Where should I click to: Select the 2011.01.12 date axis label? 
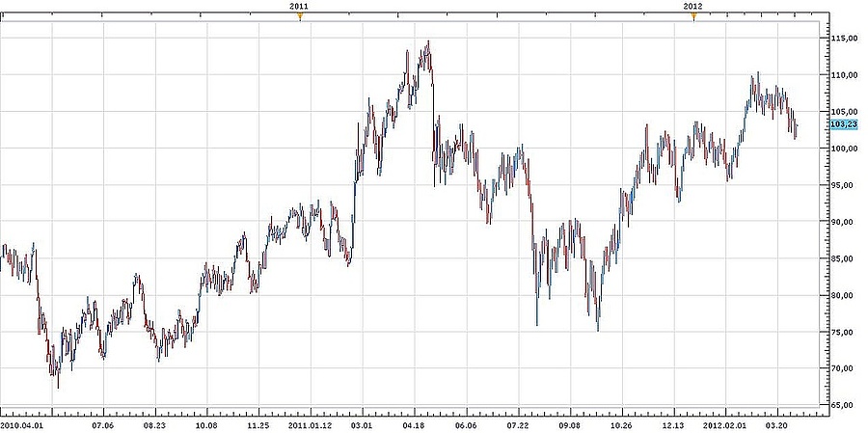coord(311,423)
